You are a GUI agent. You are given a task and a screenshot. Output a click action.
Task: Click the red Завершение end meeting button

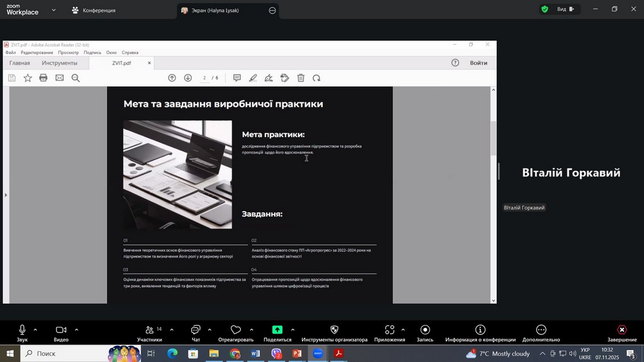coord(621,330)
